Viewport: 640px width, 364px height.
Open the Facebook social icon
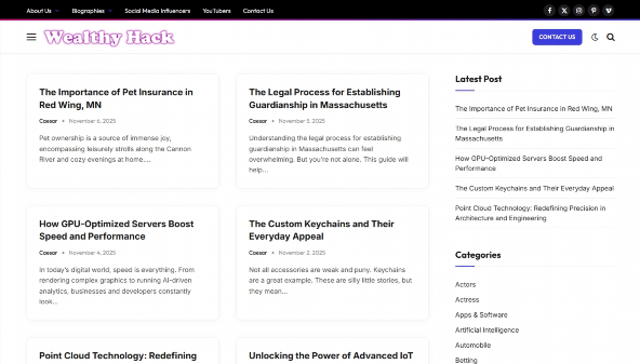549,11
